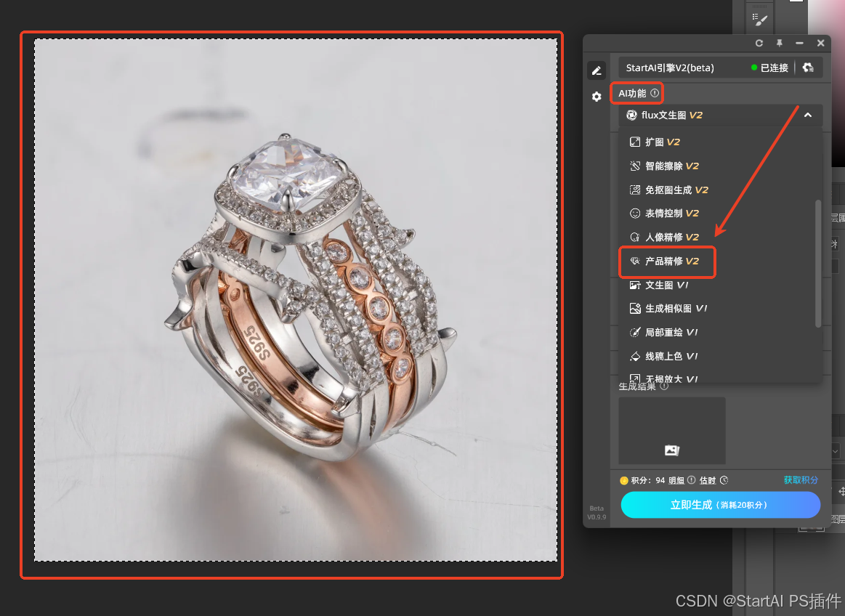The height and width of the screenshot is (616, 845).
Task: Click the info icon beside 生成结果
Action: coord(664,386)
